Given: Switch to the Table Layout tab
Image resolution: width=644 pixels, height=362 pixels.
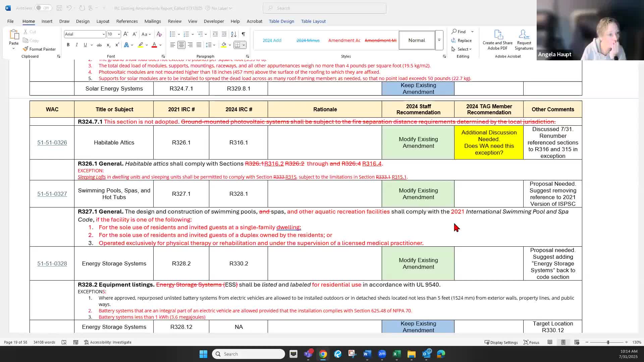Looking at the screenshot, I should click(313, 21).
